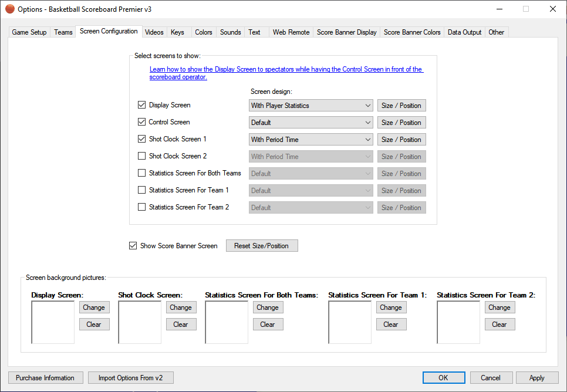This screenshot has width=567, height=392.
Task: Open the Score Banner Colors tab
Action: tap(412, 32)
